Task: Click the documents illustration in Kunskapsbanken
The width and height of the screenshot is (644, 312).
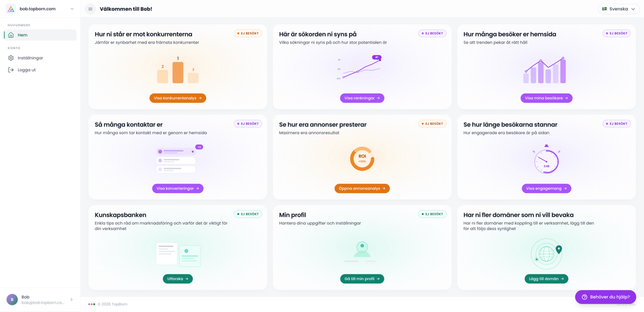Action: 178,254
